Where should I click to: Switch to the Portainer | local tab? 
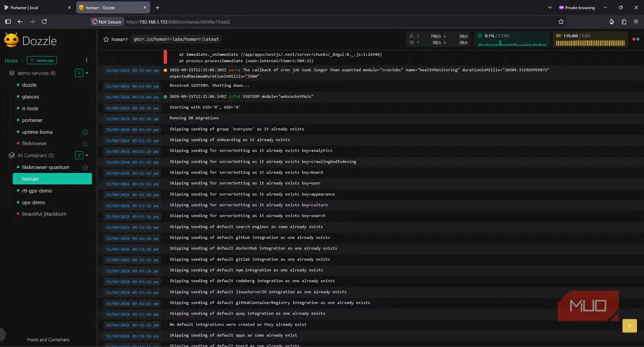tap(37, 8)
